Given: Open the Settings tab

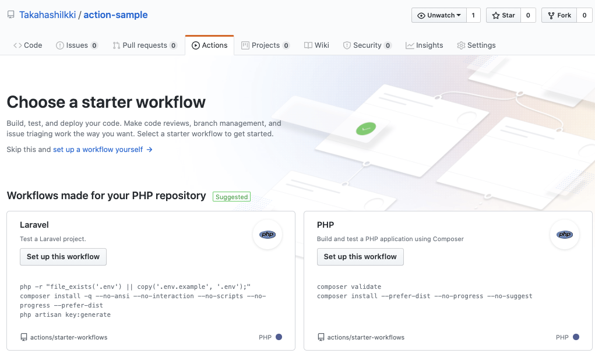Looking at the screenshot, I should click(476, 45).
